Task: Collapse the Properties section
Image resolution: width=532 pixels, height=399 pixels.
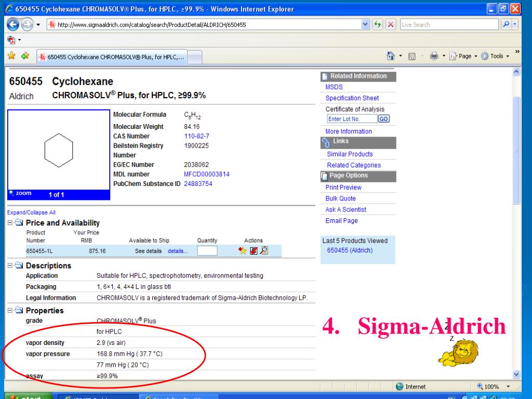Action: pos(10,310)
